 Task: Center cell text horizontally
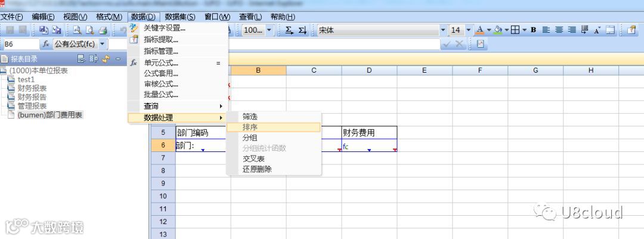coord(559,30)
